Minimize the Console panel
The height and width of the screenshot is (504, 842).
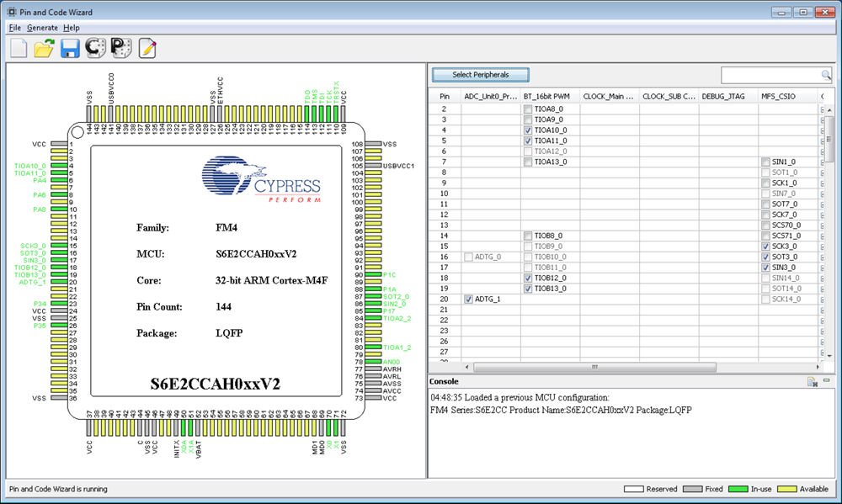click(826, 382)
